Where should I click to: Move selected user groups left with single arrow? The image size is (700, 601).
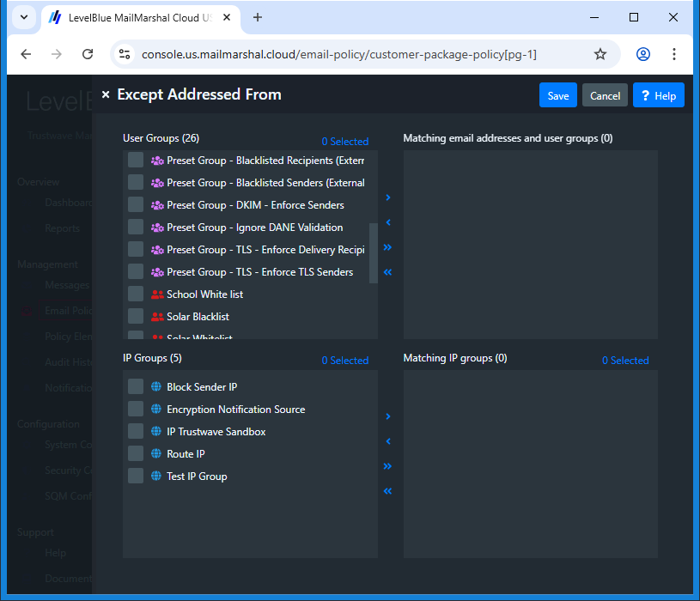(x=388, y=222)
